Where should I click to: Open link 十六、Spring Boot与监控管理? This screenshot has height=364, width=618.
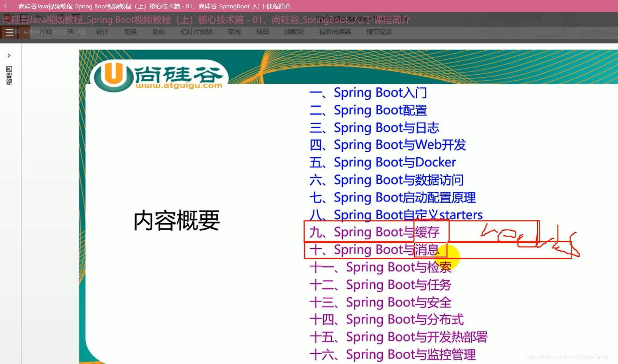tap(393, 354)
